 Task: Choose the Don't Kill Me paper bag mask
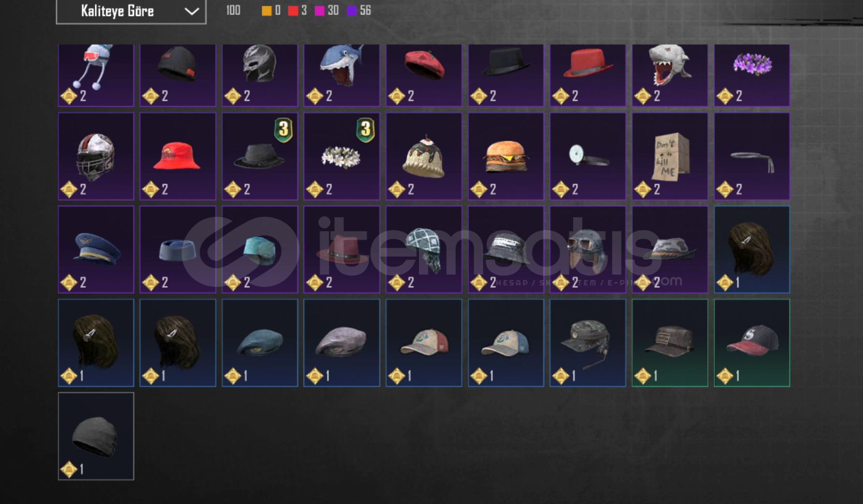(x=670, y=156)
